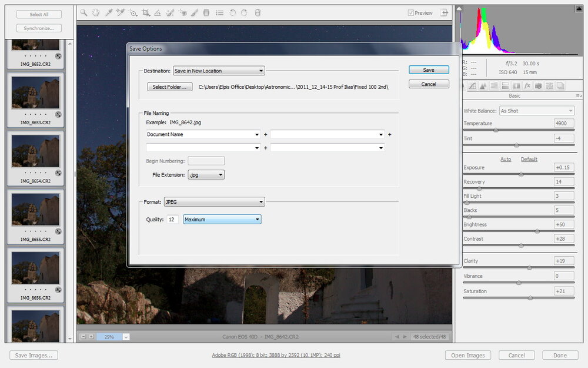Choose the Straighten tool
This screenshot has width=588, height=368.
(158, 12)
